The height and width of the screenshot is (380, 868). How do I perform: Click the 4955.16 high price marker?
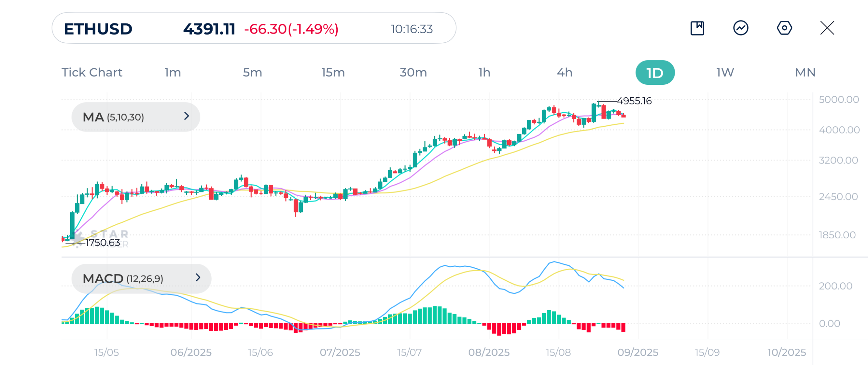634,101
